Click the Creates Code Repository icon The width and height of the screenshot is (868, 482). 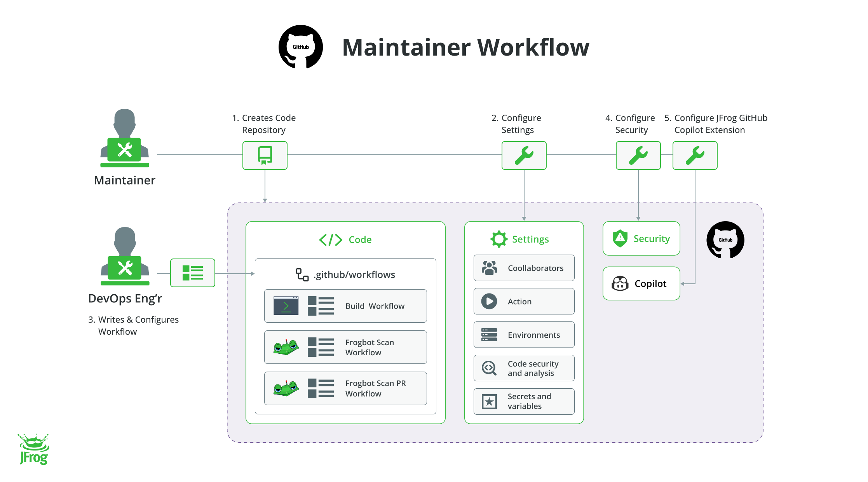pos(265,155)
